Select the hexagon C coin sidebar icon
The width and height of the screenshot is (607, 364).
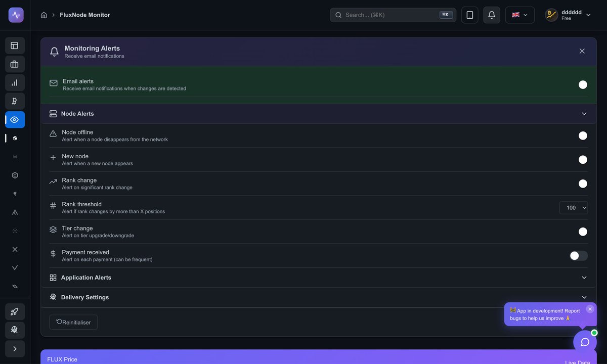pyautogui.click(x=15, y=175)
